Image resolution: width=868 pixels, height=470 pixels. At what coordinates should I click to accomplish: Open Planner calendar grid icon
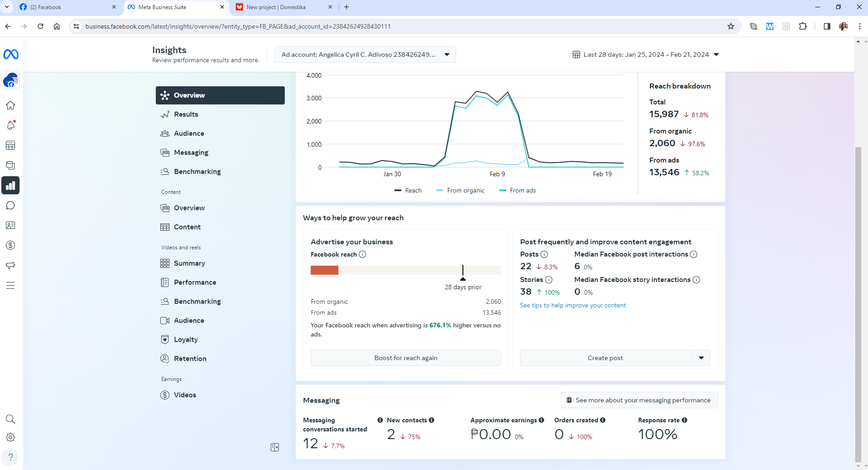coord(10,145)
